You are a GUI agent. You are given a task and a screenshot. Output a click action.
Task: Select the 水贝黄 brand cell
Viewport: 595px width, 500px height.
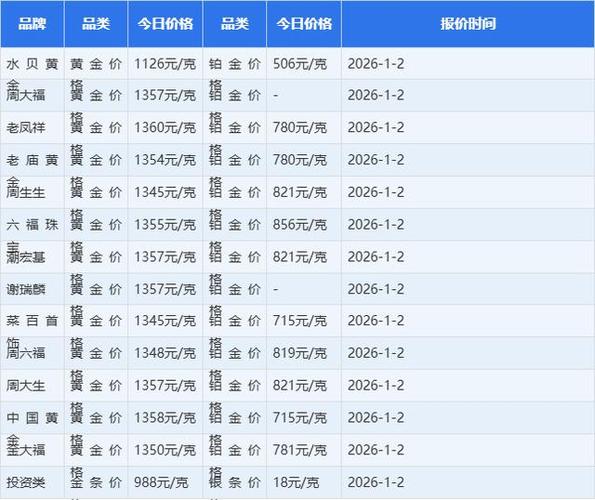[32, 64]
